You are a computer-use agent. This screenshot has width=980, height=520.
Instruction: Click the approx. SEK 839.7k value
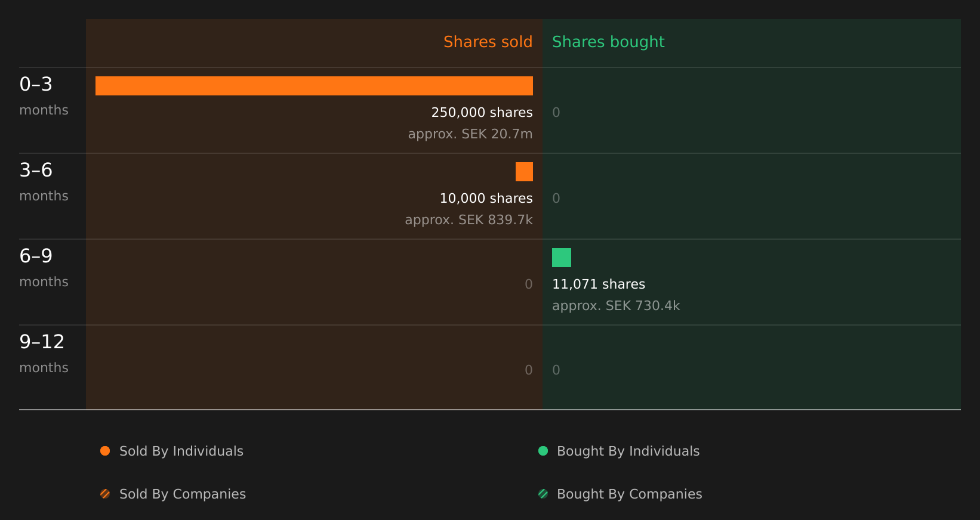coord(469,219)
